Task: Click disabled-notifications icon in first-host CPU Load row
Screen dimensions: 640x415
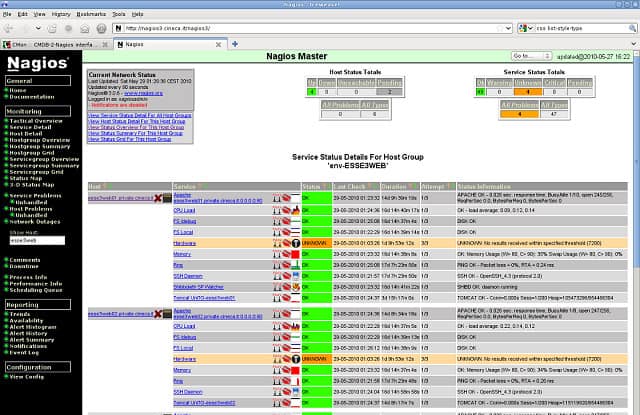Action: coord(287,210)
